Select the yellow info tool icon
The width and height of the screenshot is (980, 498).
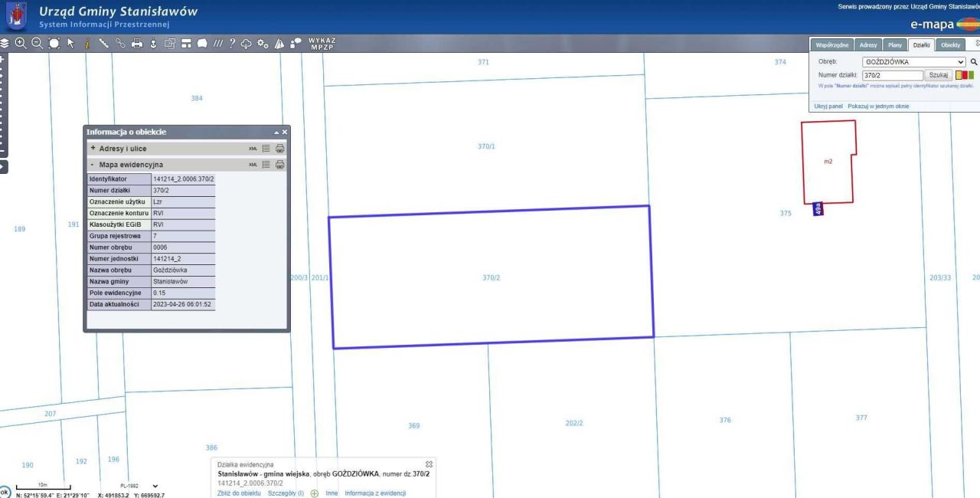click(x=87, y=44)
